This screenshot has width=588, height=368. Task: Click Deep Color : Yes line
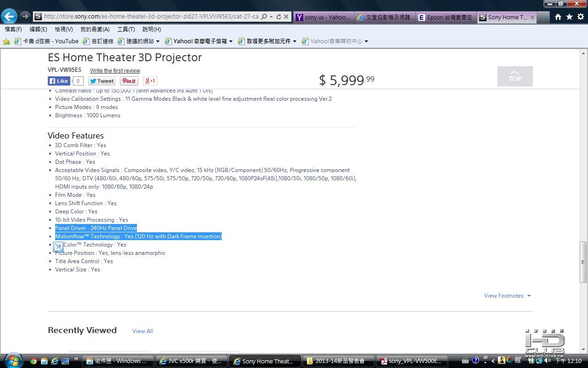coord(76,212)
